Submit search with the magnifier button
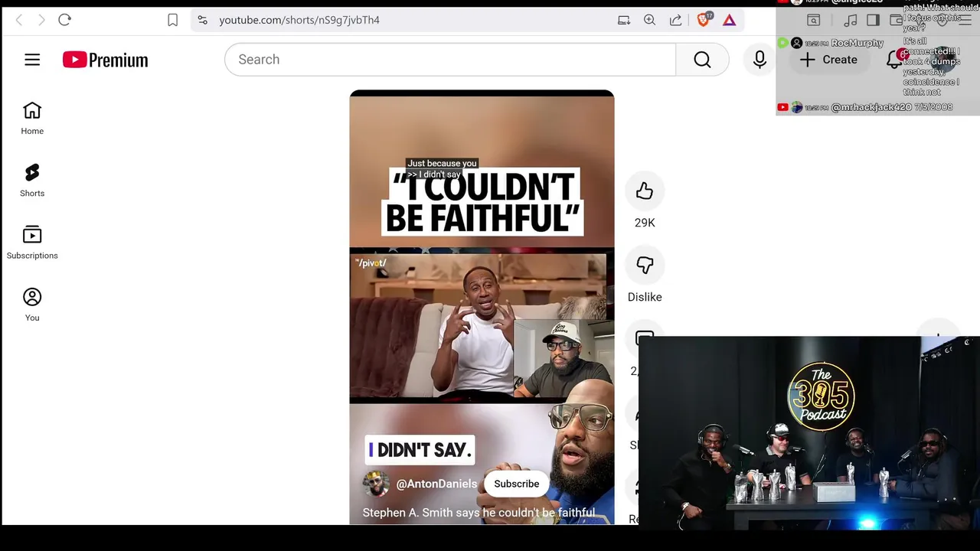This screenshot has height=551, width=980. (702, 60)
